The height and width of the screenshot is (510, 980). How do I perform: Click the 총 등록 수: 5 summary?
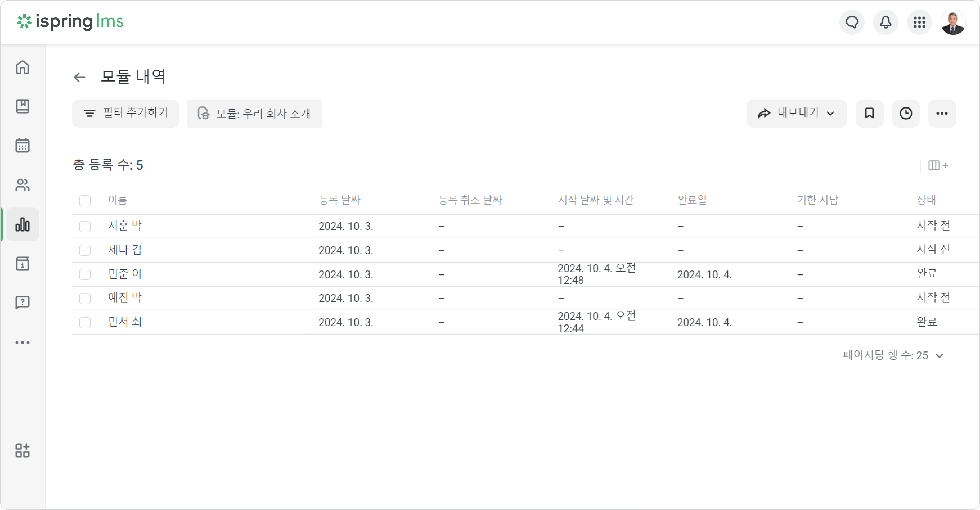108,165
